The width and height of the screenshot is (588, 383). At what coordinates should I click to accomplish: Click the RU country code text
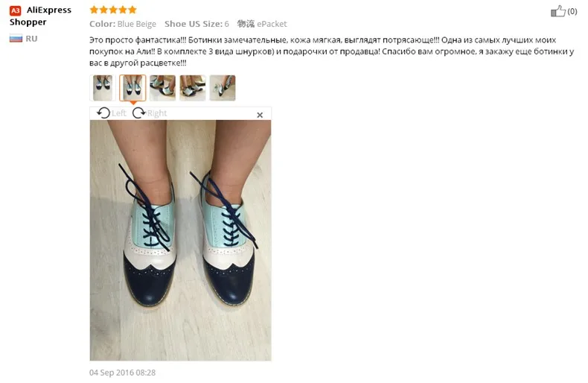pyautogui.click(x=31, y=38)
